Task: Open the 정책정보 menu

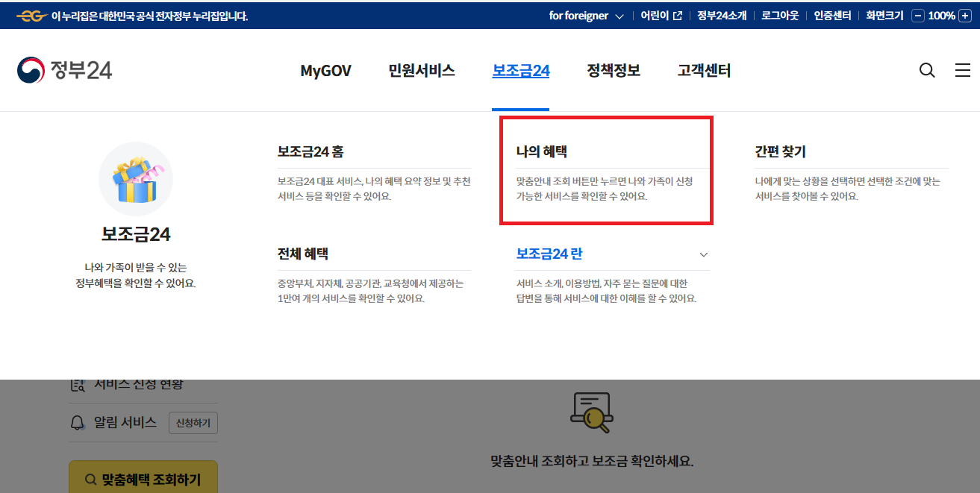Action: [614, 71]
